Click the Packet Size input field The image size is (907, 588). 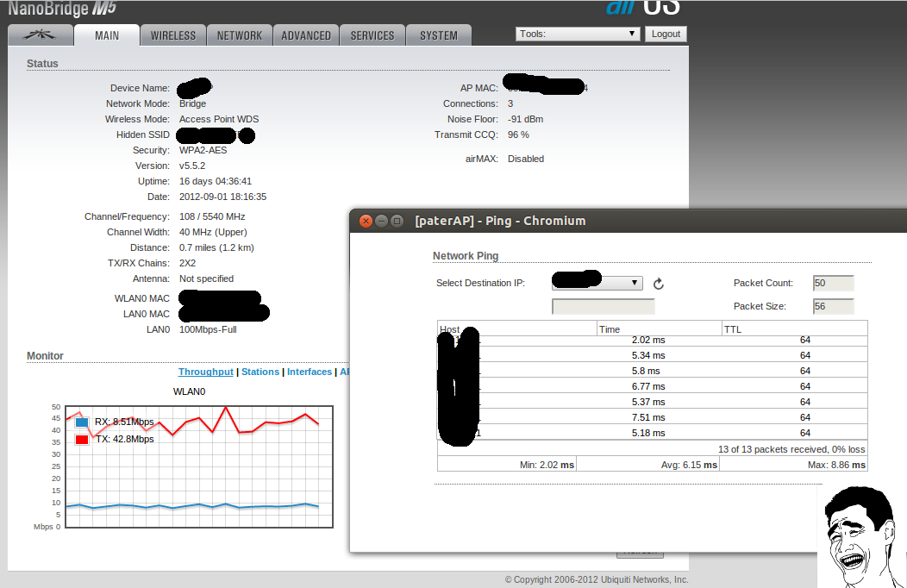tap(833, 306)
